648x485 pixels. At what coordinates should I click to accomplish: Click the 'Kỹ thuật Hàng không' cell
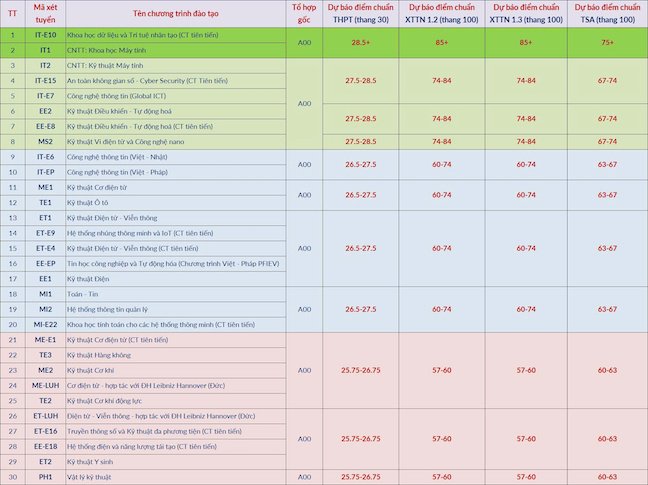click(x=176, y=355)
